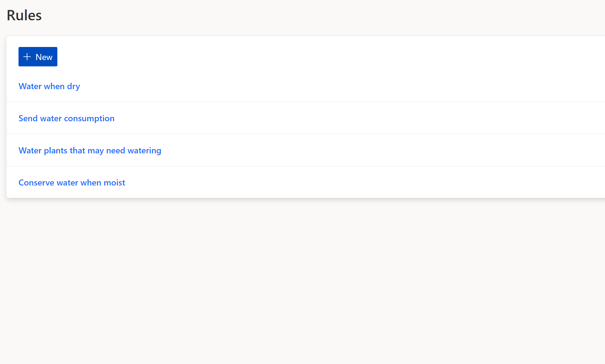
Task: Click the word 'consumption' in second rule
Action: point(89,119)
